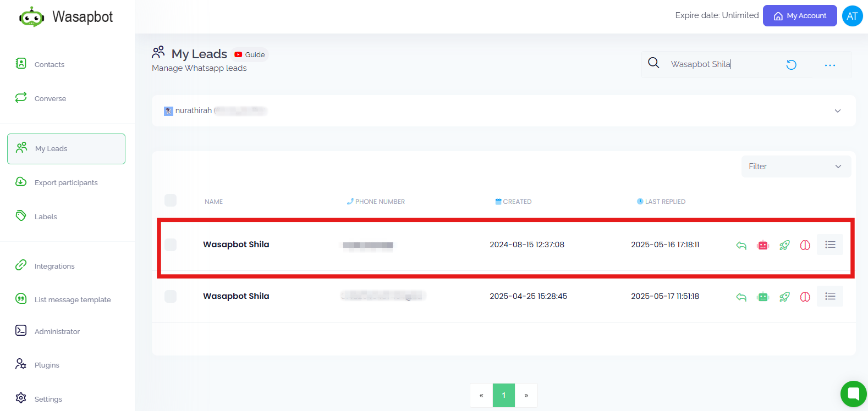Click the Wasapbot robot logo
Screen dimensions: 868x411
tap(31, 17)
